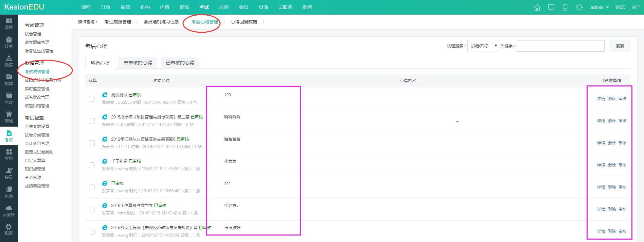Open the 课程 sidebar icon

coord(9,23)
